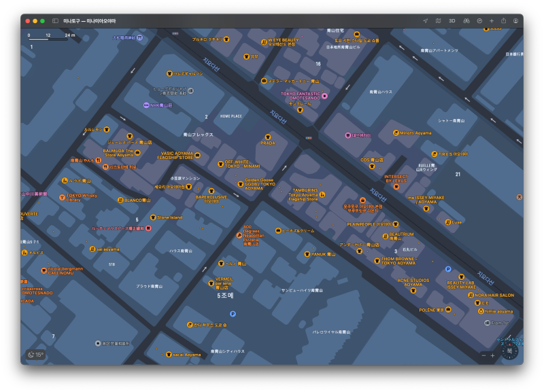This screenshot has height=392, width=544.
Task: Select the TOKYO FANTASTIC OMOTESANDO pin
Action: [x=324, y=96]
